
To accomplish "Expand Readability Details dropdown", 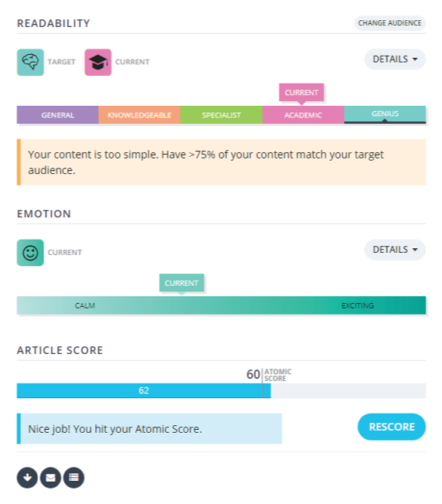I will [395, 60].
